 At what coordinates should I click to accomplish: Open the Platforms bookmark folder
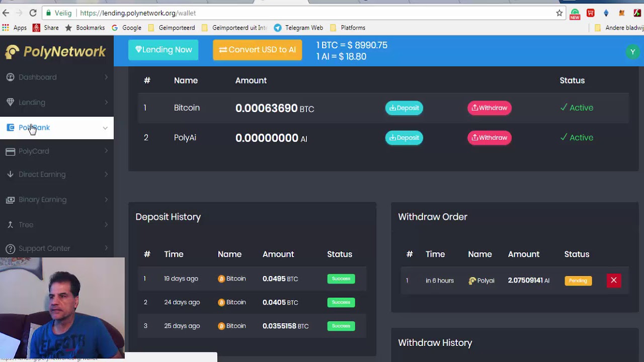[348, 28]
